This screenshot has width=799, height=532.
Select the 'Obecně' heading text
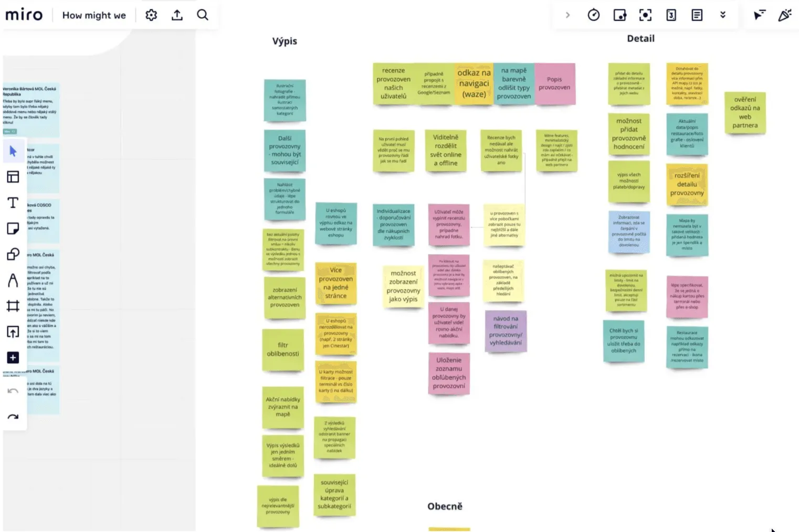point(445,506)
